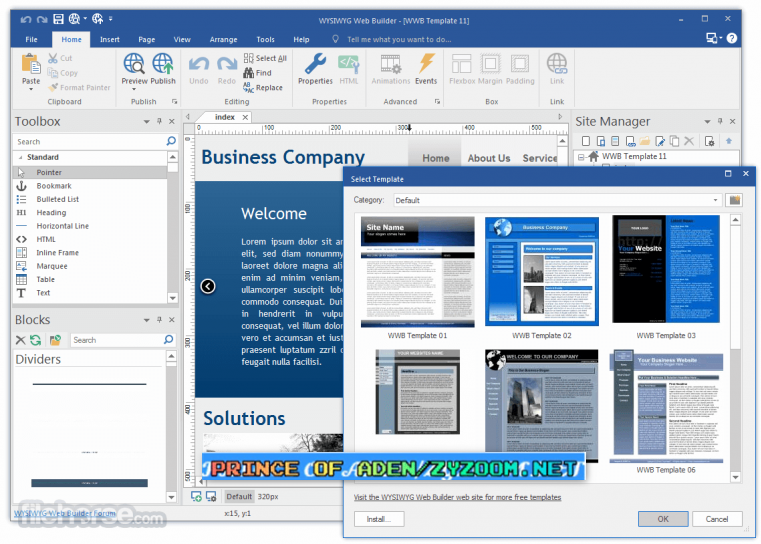Screen dimensions: 761x544
Task: Collapse the Standard toolbox section
Action: [x=20, y=157]
